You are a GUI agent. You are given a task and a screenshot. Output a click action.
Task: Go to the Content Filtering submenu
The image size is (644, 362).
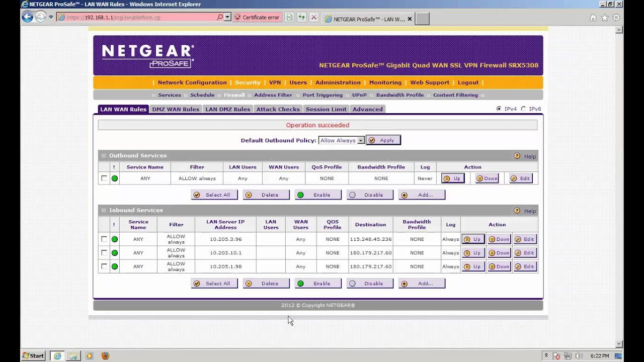[456, 95]
